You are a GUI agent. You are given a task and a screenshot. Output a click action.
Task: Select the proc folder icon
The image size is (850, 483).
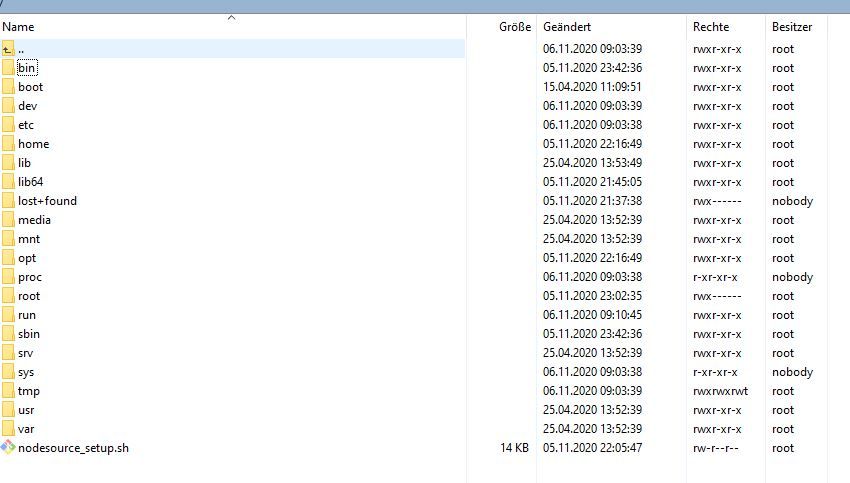pyautogui.click(x=8, y=276)
